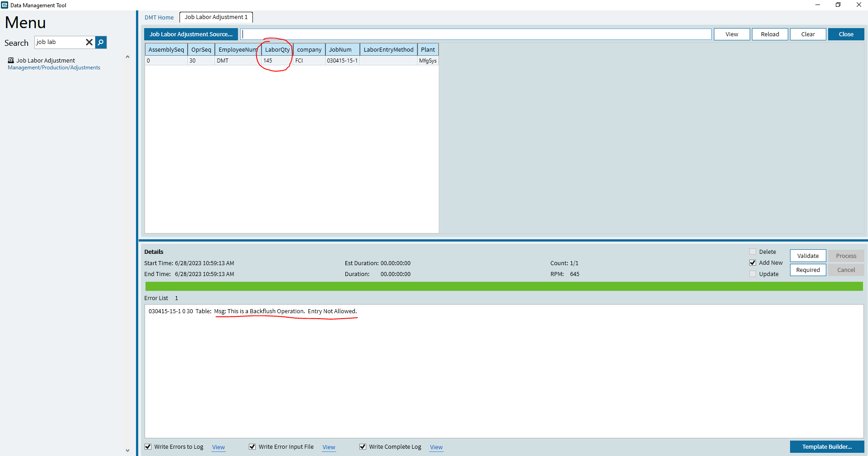Select the OprSeq cell showing 30

pyautogui.click(x=201, y=61)
